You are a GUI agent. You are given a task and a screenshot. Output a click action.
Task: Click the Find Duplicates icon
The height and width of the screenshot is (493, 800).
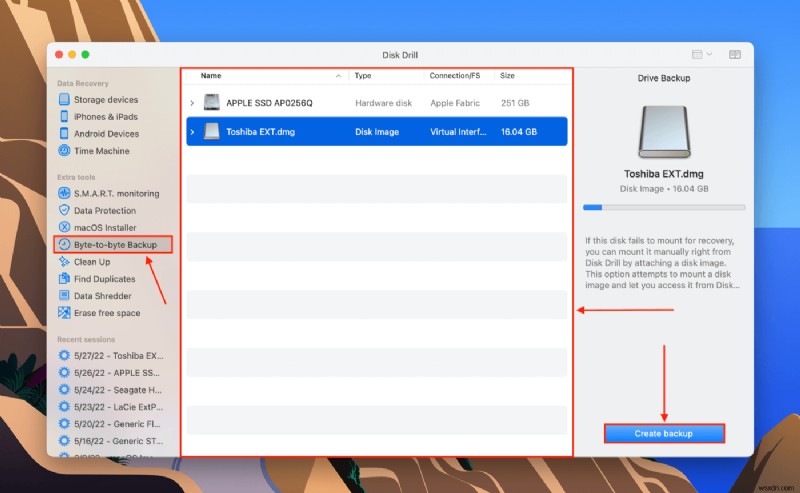(x=64, y=279)
